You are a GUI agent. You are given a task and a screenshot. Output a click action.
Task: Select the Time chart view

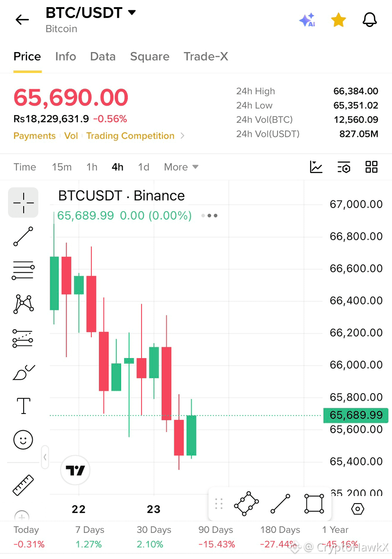point(25,167)
